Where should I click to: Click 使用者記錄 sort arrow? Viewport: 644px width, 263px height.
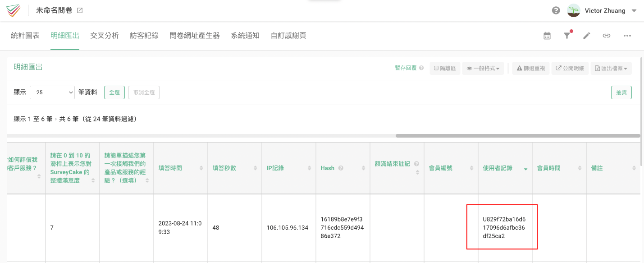(x=525, y=169)
